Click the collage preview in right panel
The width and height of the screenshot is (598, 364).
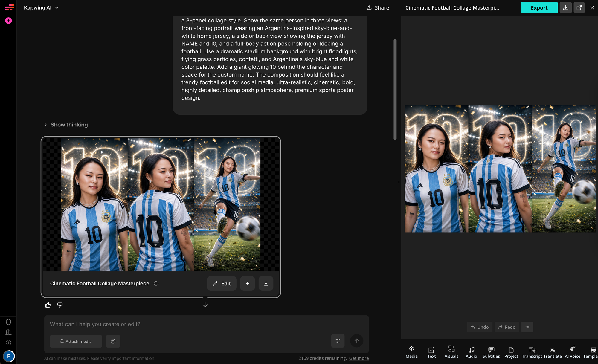pyautogui.click(x=500, y=169)
